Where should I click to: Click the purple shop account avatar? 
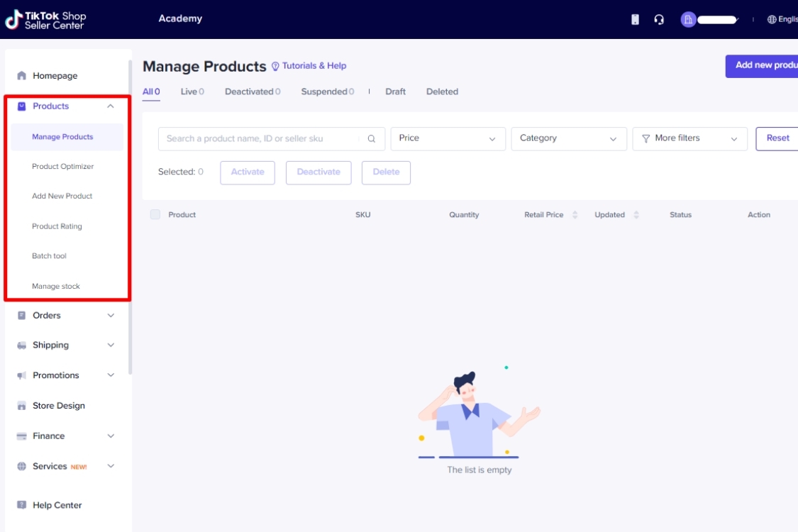(x=688, y=19)
